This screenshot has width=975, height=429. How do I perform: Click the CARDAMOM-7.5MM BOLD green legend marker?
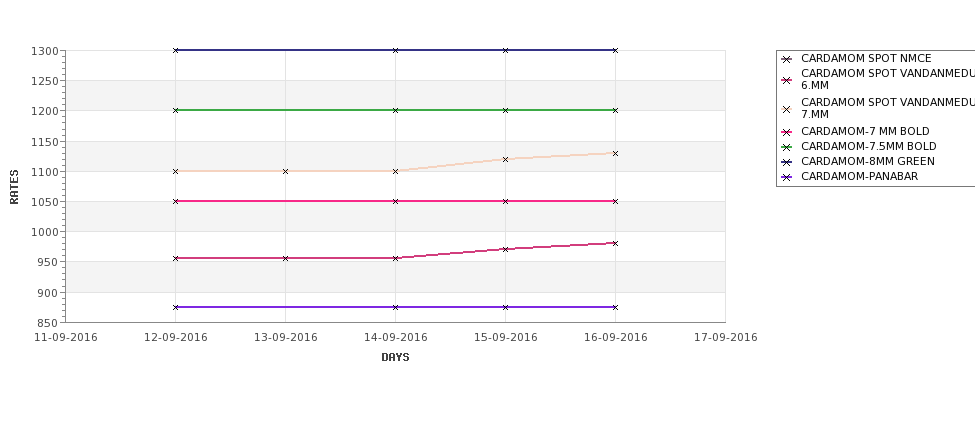(787, 147)
